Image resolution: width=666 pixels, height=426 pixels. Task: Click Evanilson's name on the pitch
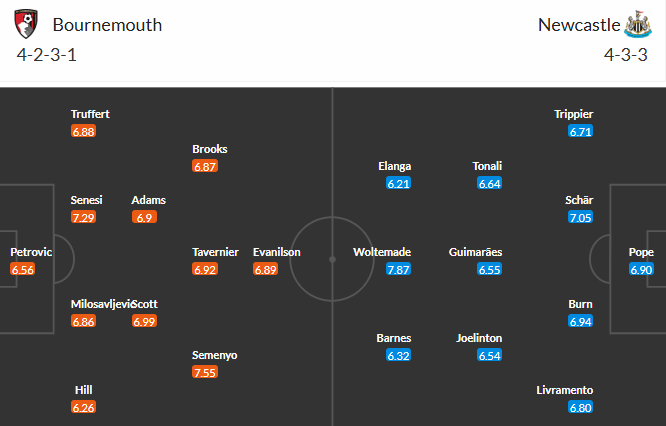276,252
